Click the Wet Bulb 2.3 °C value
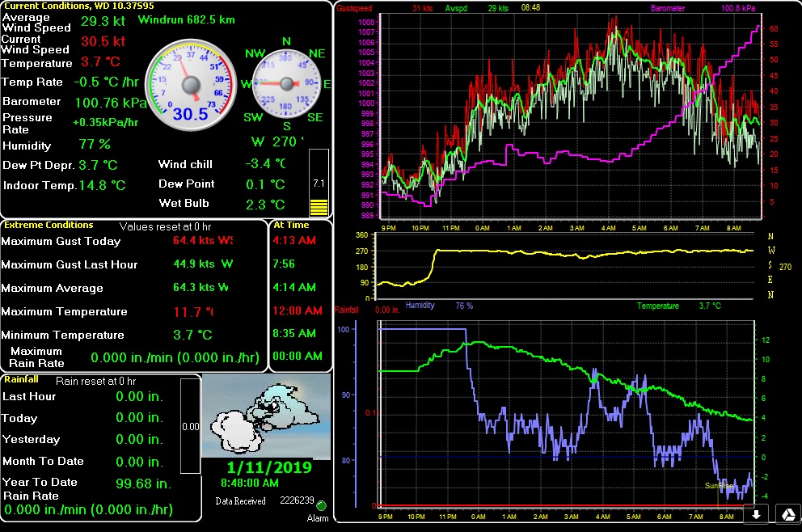Viewport: 802px width, 532px height. pyautogui.click(x=265, y=205)
